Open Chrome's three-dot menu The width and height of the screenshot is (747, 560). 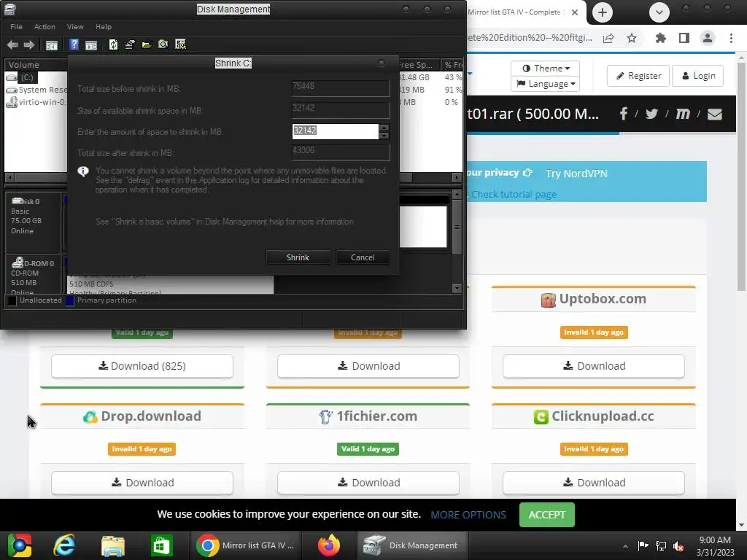(731, 38)
